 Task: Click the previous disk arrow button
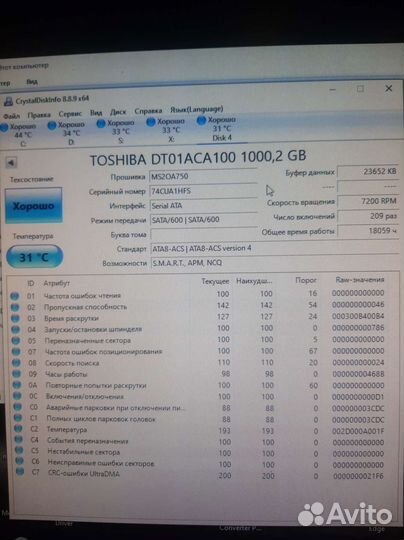pyautogui.click(x=11, y=163)
